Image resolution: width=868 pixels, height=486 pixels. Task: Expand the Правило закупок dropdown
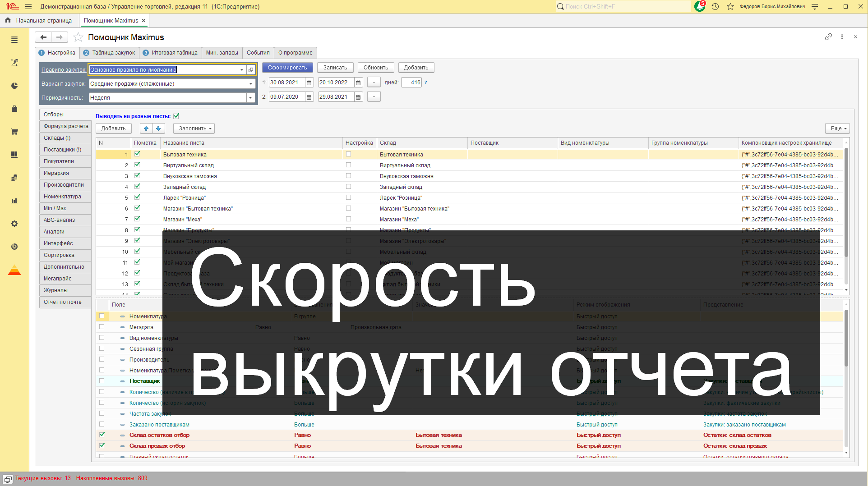(242, 70)
